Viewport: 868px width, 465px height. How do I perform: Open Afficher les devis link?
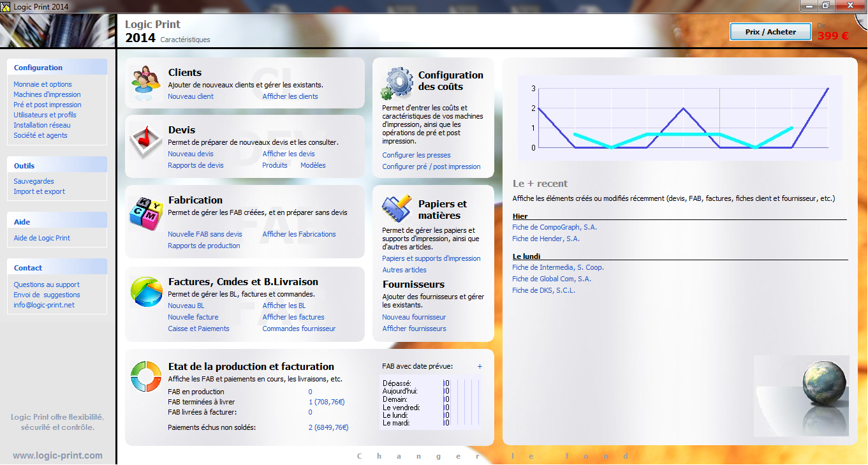coord(288,154)
